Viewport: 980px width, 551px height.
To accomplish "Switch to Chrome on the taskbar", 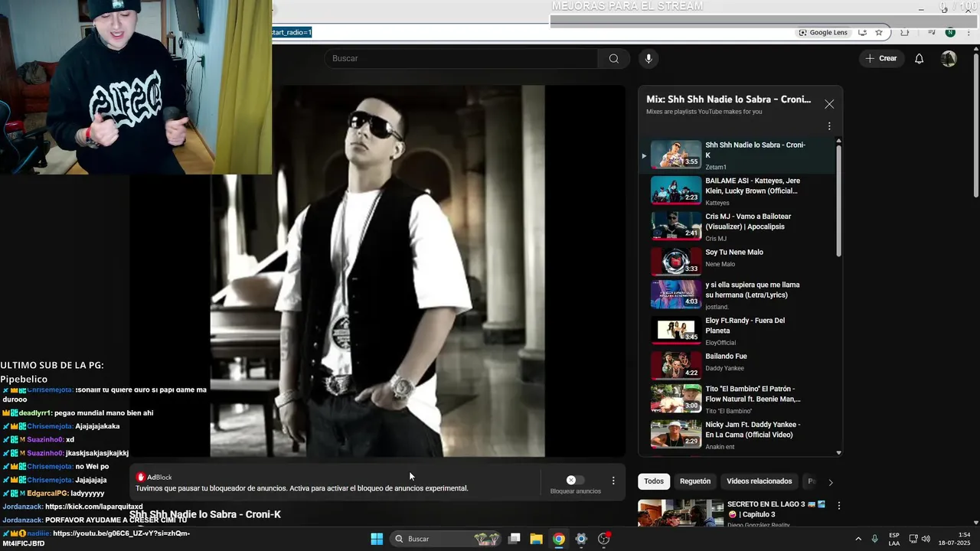I will (x=559, y=539).
